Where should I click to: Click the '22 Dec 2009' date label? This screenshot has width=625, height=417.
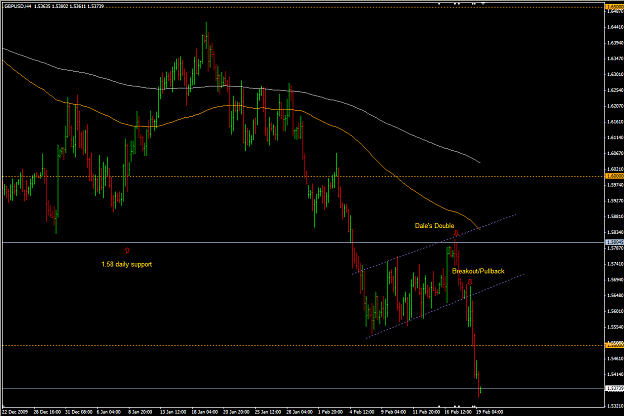point(16,411)
